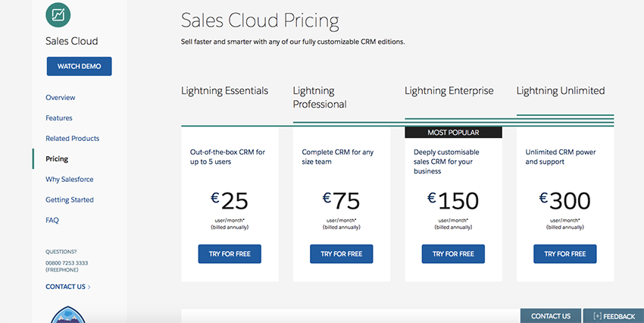Viewport: 644px width, 323px height.
Task: Click the Lightning Essentials heading
Action: coord(225,91)
